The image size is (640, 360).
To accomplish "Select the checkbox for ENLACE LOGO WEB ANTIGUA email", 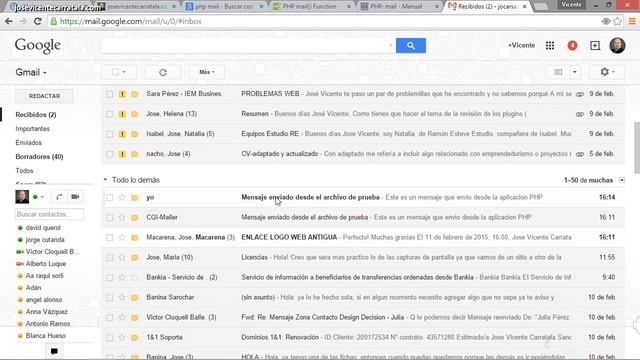I will click(109, 238).
